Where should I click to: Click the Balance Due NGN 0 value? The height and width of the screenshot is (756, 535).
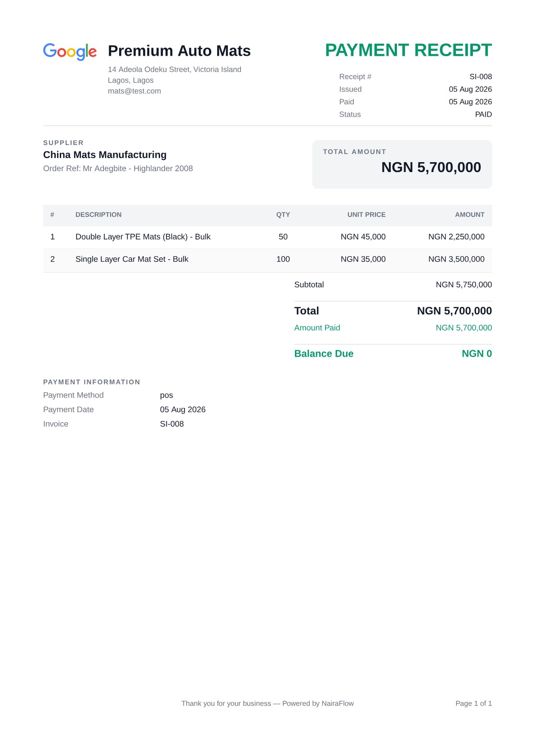[x=477, y=354]
